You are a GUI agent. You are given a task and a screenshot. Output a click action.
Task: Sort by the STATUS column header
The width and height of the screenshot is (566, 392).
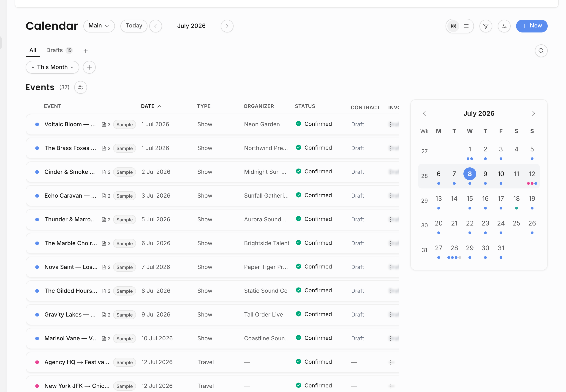(x=305, y=106)
